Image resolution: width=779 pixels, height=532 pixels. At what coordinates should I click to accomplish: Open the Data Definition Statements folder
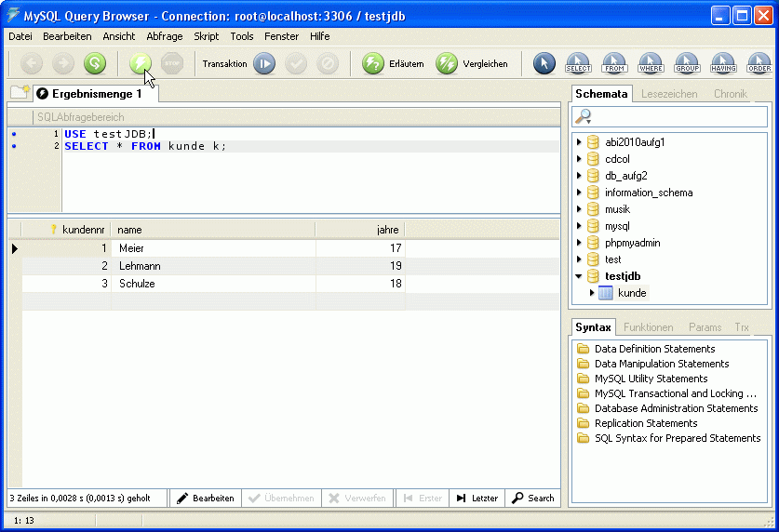[654, 349]
